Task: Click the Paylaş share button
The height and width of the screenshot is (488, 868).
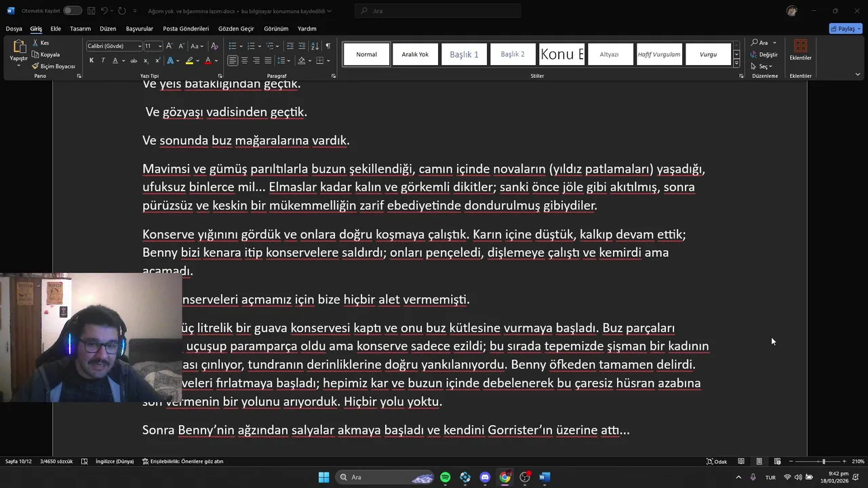Action: (x=846, y=28)
